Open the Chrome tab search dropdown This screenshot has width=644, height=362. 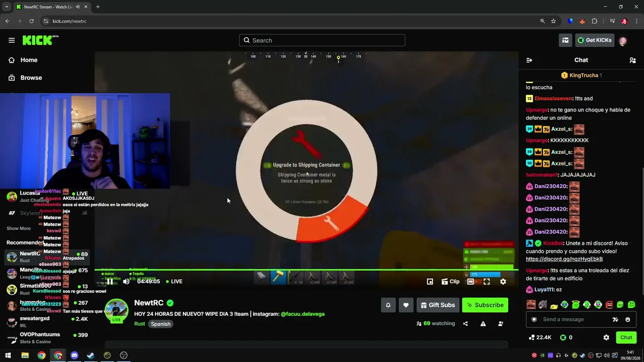coord(7,7)
